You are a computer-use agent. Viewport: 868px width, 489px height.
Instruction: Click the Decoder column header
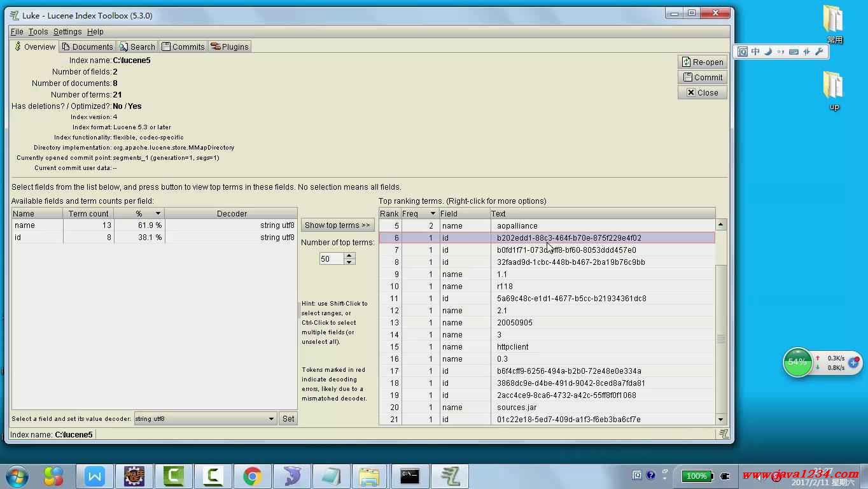(231, 213)
